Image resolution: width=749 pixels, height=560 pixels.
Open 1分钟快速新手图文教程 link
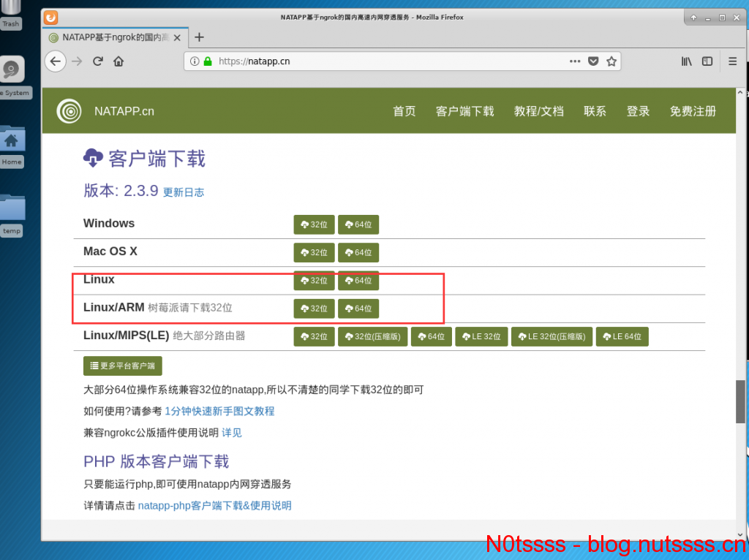coord(219,411)
